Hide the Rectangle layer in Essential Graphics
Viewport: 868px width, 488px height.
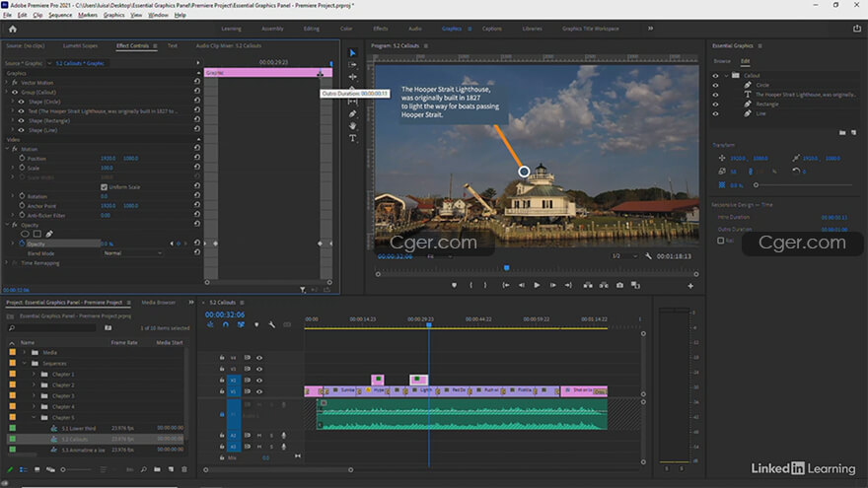(715, 105)
